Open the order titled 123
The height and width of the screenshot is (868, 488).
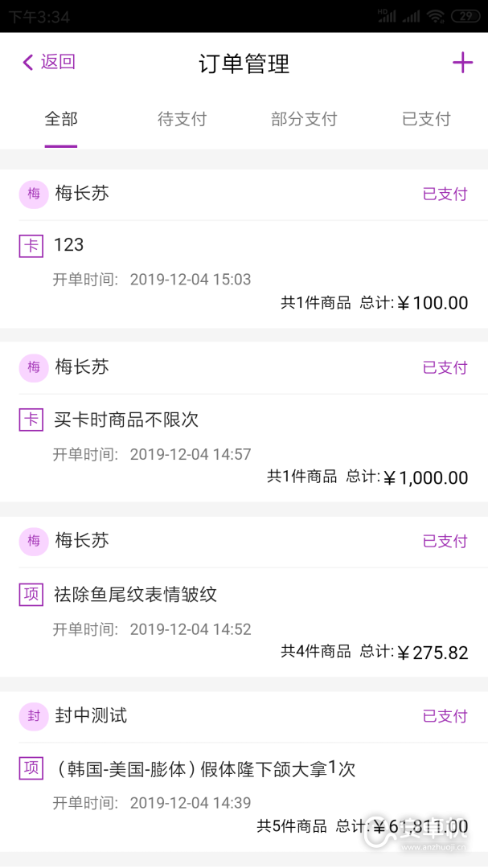coord(69,245)
